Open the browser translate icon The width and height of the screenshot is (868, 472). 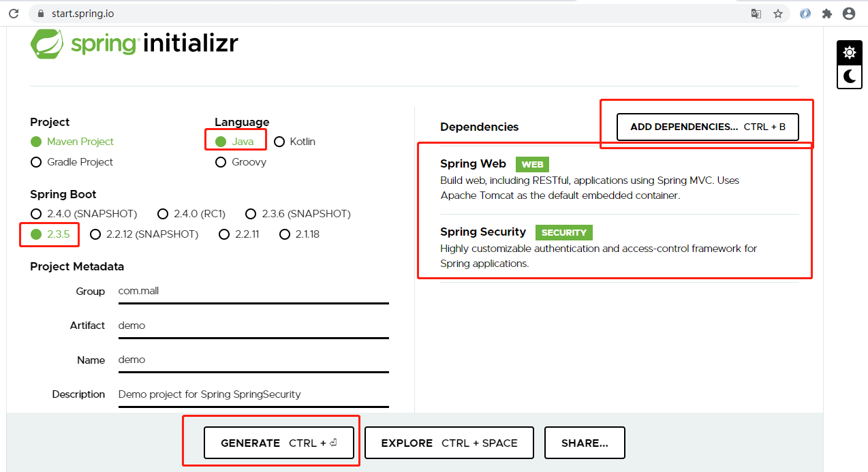tap(756, 14)
